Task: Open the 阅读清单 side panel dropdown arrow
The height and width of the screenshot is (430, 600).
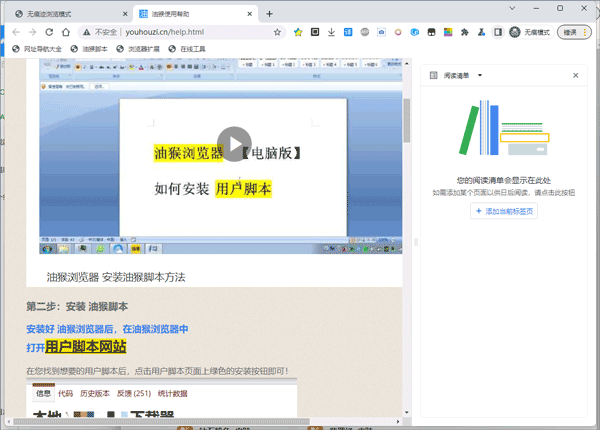Action: (x=480, y=75)
